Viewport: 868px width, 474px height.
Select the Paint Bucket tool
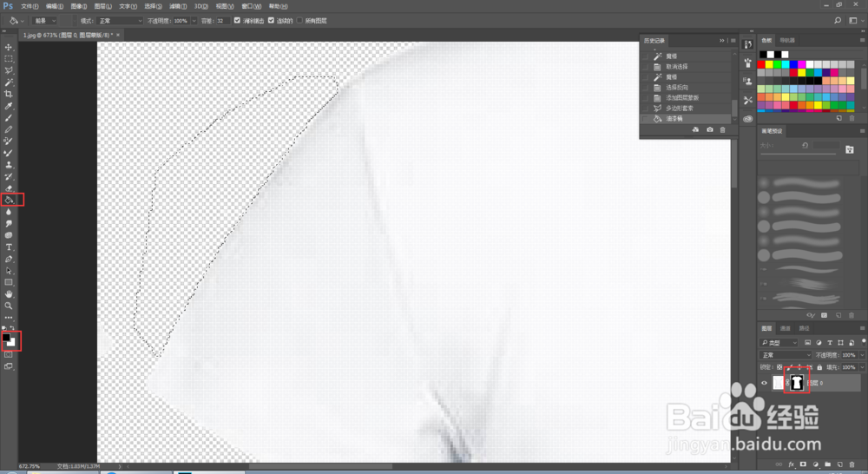[x=9, y=200]
